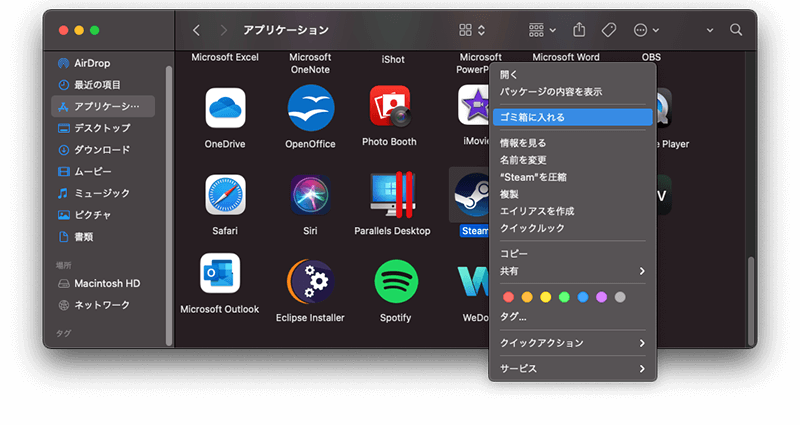800x425 pixels.
Task: Open ミュージック in the sidebar
Action: (x=104, y=193)
